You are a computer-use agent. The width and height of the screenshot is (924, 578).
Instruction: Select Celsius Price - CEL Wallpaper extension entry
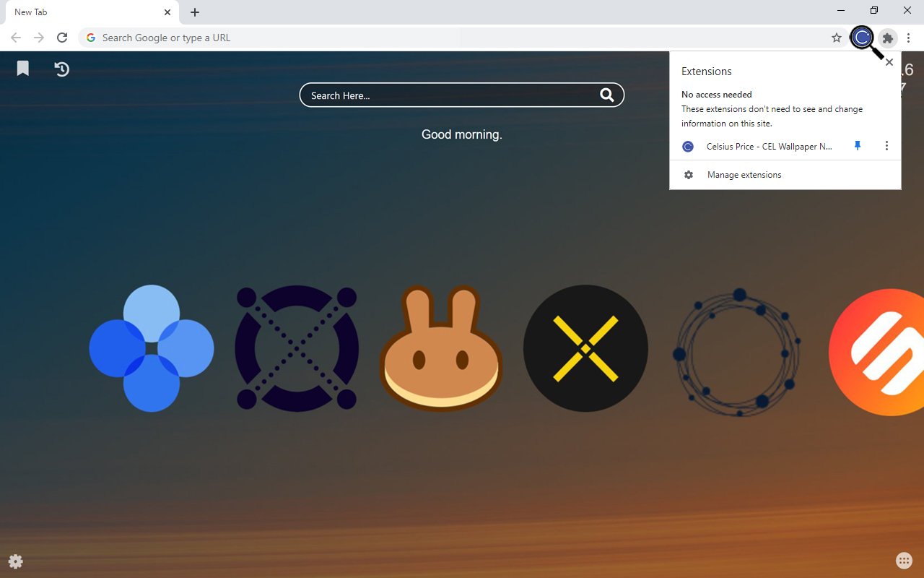768,146
